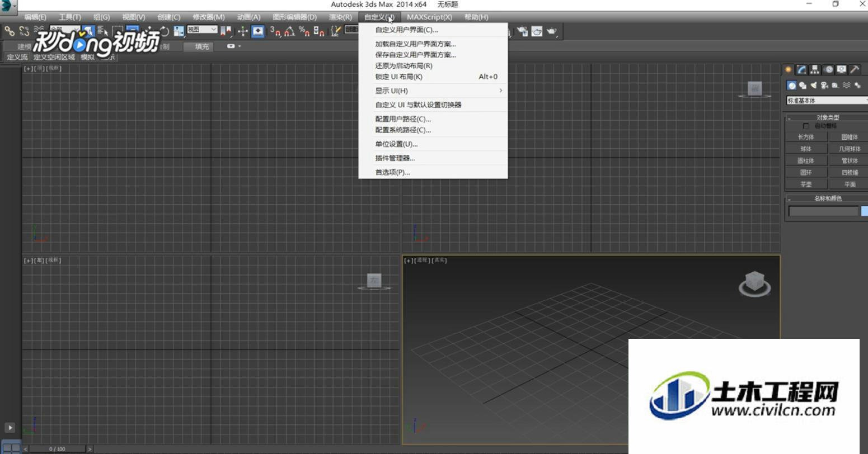Open the 渲染(R) menu
This screenshot has height=454, width=868.
tap(340, 17)
